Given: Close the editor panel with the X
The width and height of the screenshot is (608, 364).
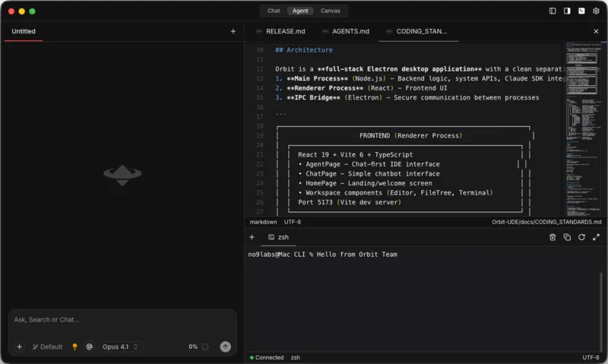Looking at the screenshot, I should click(x=596, y=31).
